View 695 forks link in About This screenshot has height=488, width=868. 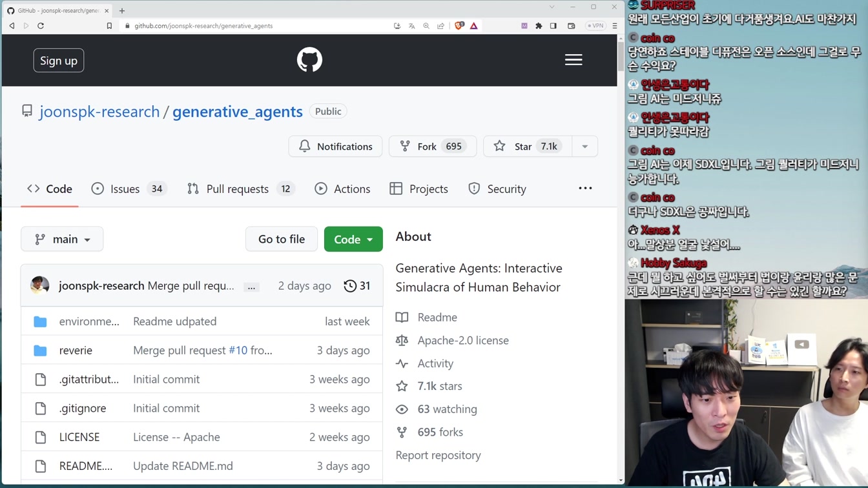point(429,432)
